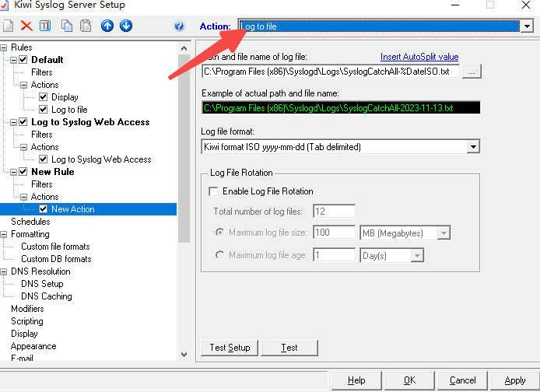Toggle the Log to Syslog Web Access action checkbox
Viewport: 540px width, 392px height.
pos(43,159)
